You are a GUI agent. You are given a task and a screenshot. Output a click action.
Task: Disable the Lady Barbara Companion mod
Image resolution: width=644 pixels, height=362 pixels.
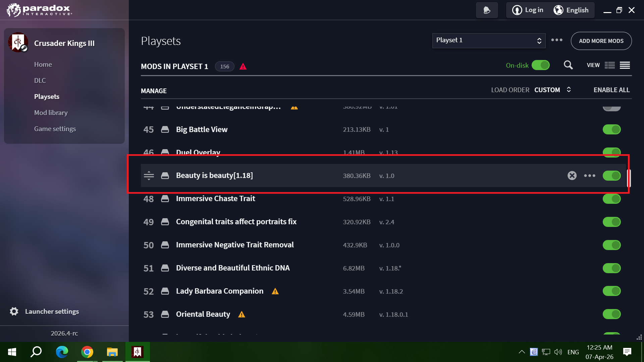tap(612, 291)
